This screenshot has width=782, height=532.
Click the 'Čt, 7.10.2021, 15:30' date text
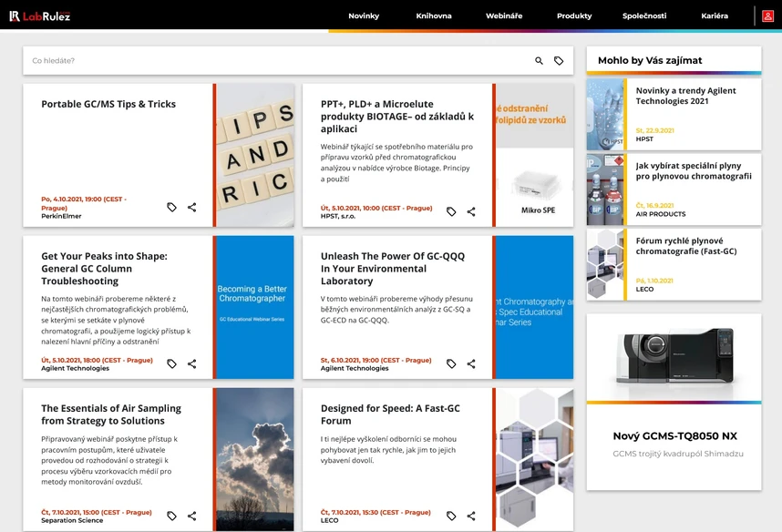(376, 512)
